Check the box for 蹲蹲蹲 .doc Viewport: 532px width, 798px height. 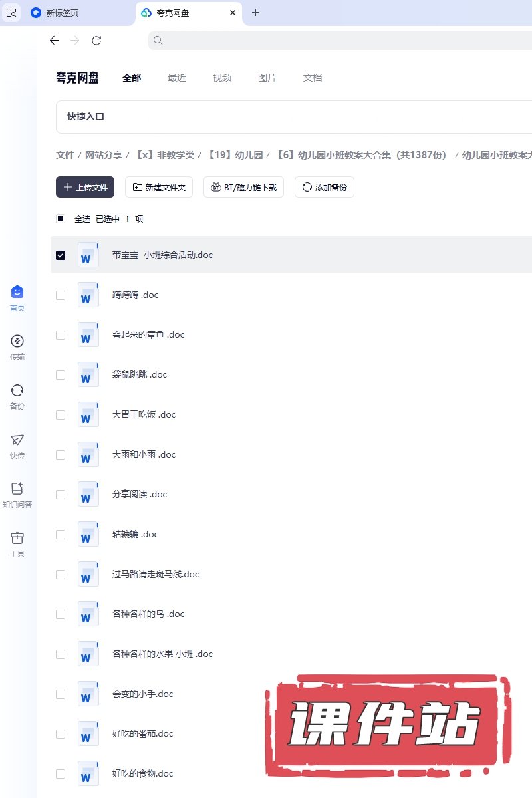coord(61,295)
